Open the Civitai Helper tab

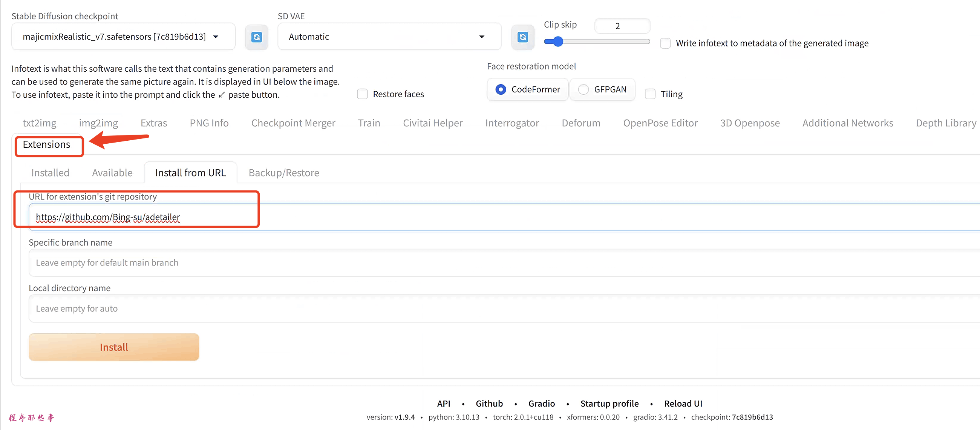(432, 123)
